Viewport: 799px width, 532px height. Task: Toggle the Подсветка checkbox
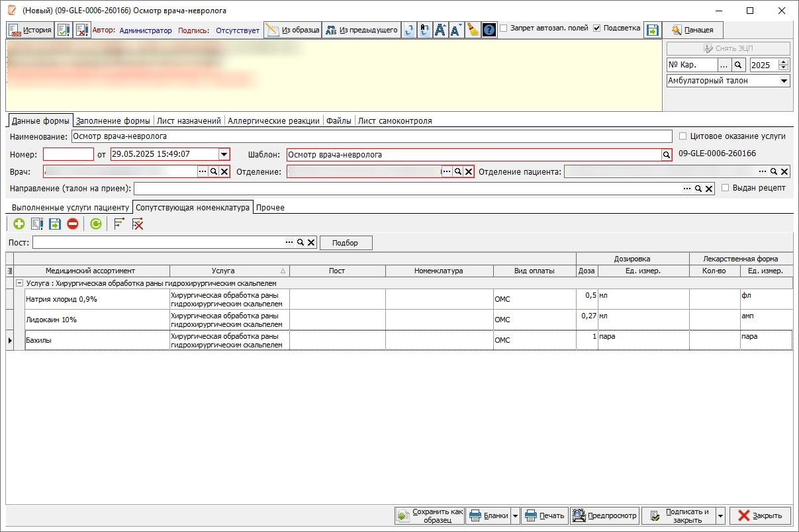tap(597, 28)
